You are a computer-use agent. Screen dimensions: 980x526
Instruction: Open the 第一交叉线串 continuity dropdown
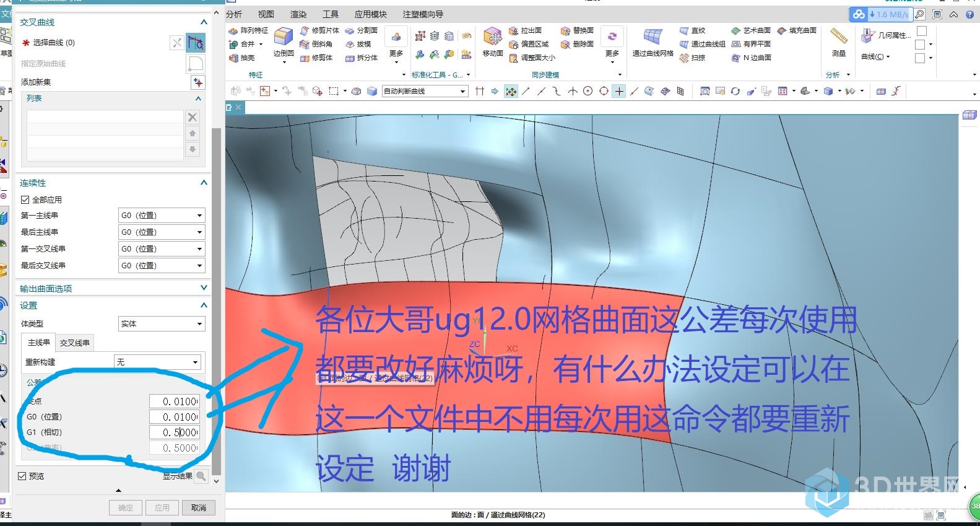tap(162, 249)
